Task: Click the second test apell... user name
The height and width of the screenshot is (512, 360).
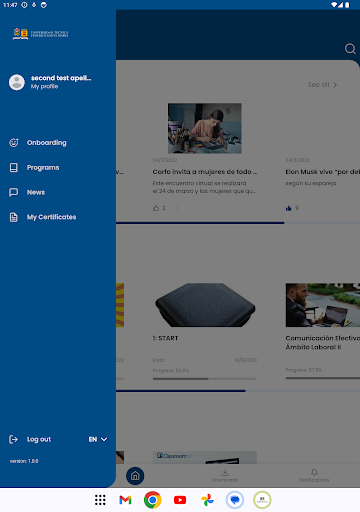Action: tap(61, 78)
